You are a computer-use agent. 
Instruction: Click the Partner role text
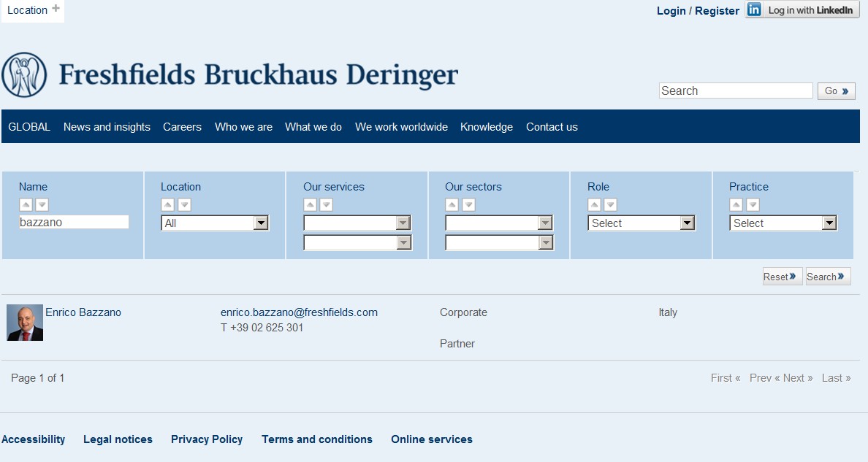click(457, 344)
